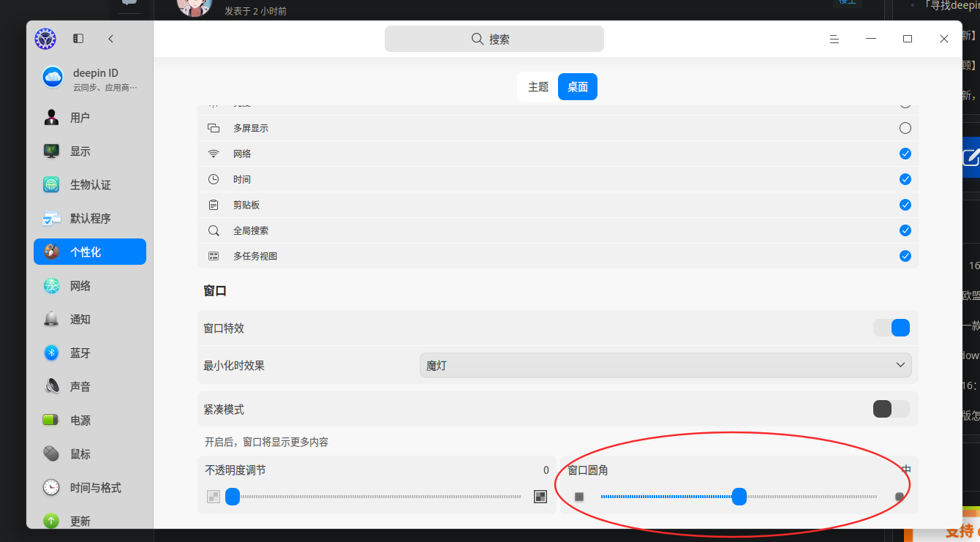Image resolution: width=980 pixels, height=542 pixels.
Task: Uncheck the 全局搜索 plugin checkbox
Action: (x=905, y=230)
